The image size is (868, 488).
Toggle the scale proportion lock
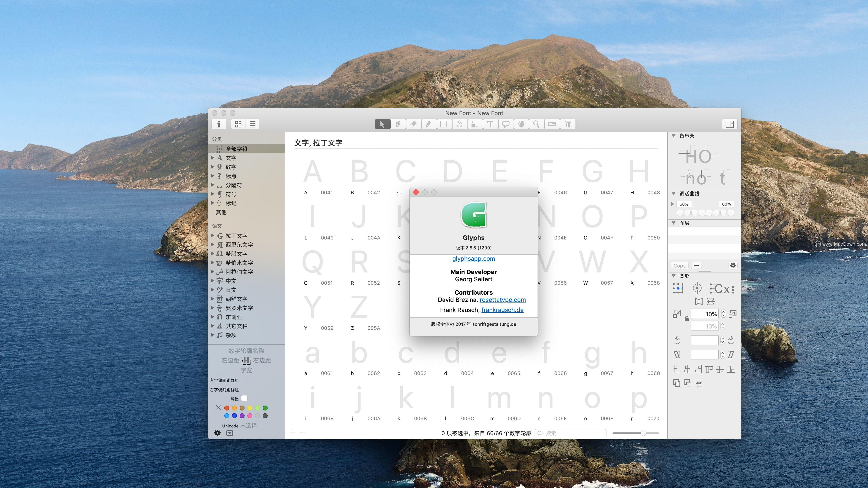(x=686, y=319)
